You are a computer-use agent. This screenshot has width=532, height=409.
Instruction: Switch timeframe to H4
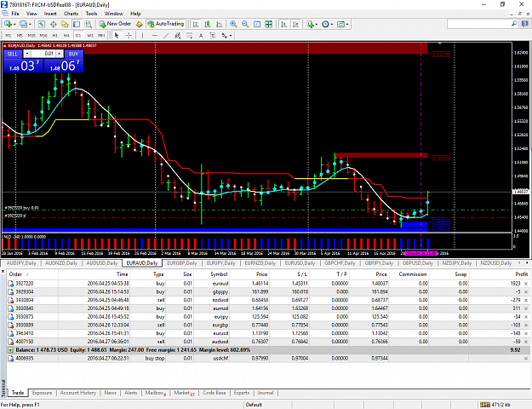pos(66,35)
